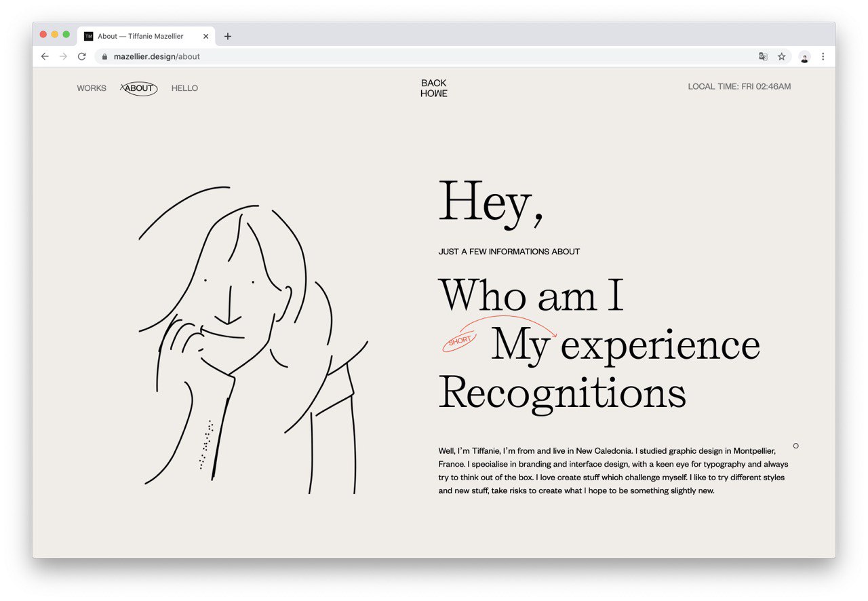Image resolution: width=868 pixels, height=601 pixels.
Task: Select the My experience heading
Action: click(625, 345)
